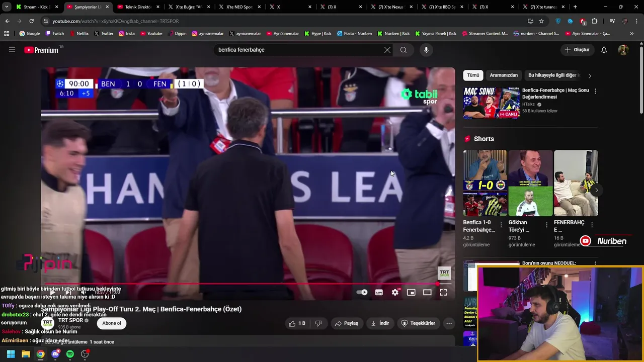Switch to the Stream - Kick tab

(37, 7)
